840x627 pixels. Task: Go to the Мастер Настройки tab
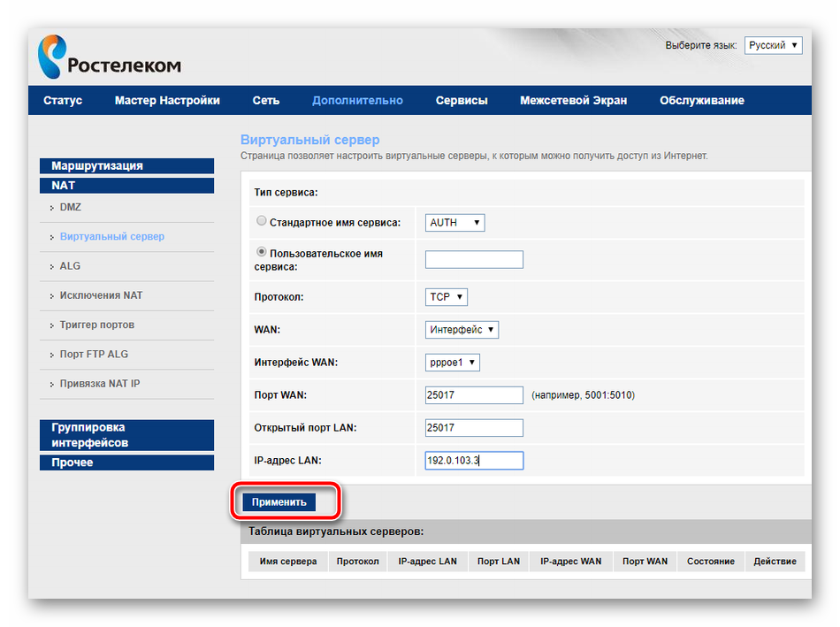click(x=167, y=101)
